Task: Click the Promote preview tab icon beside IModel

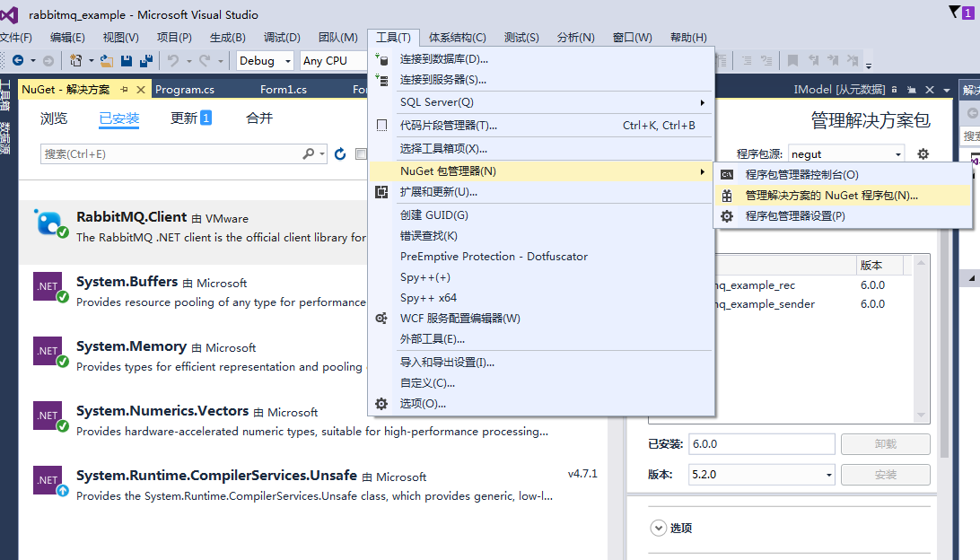Action: tap(912, 90)
